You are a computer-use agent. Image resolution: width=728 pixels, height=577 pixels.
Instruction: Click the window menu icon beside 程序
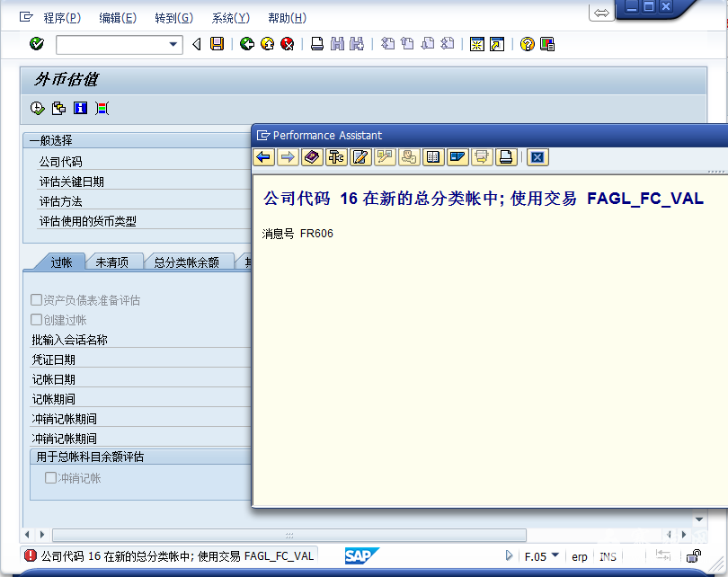26,17
